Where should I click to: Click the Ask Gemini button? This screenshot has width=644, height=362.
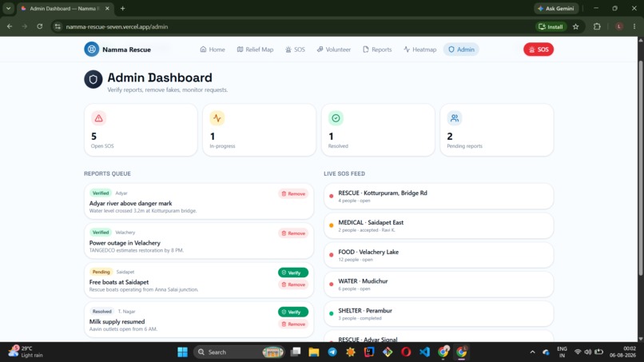pyautogui.click(x=556, y=8)
